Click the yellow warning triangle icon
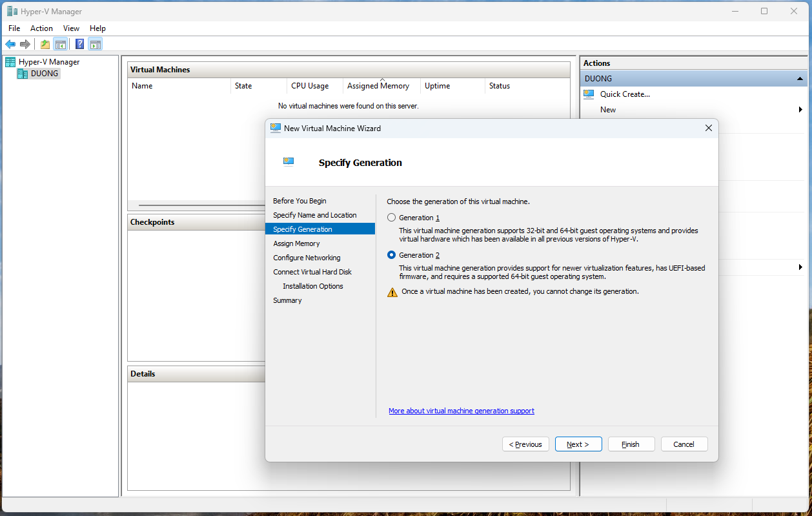The width and height of the screenshot is (812, 516). [x=392, y=292]
